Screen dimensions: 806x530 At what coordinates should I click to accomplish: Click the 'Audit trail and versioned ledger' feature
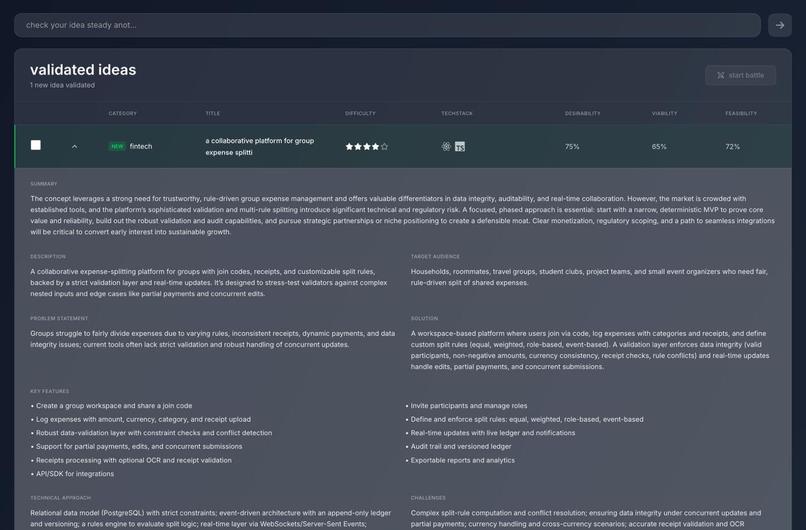pyautogui.click(x=461, y=447)
